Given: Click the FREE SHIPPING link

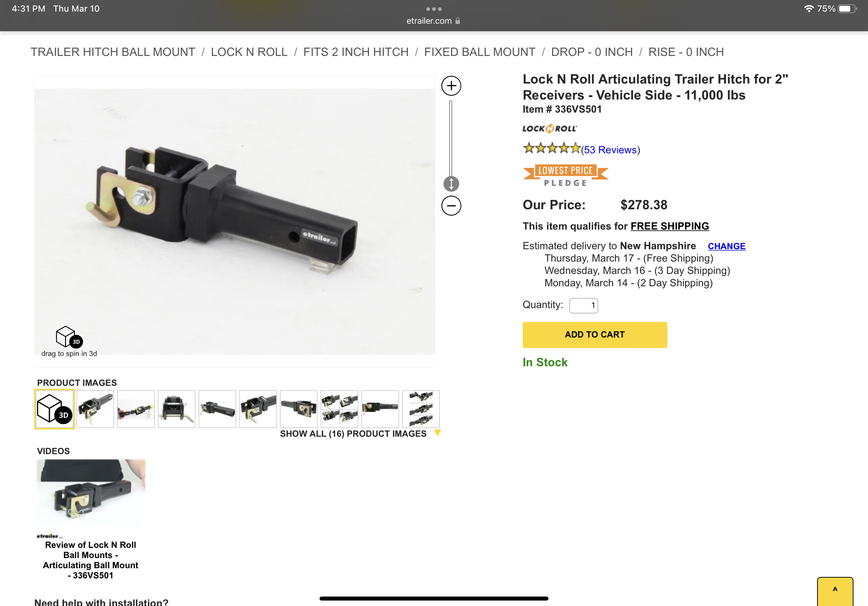Looking at the screenshot, I should point(670,226).
